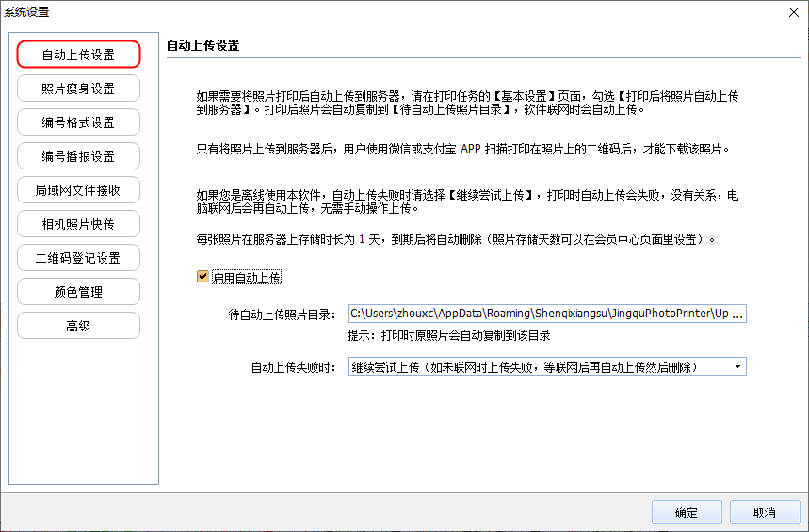This screenshot has height=532, width=809.
Task: Confirm settings with 确定 button
Action: pos(687,512)
